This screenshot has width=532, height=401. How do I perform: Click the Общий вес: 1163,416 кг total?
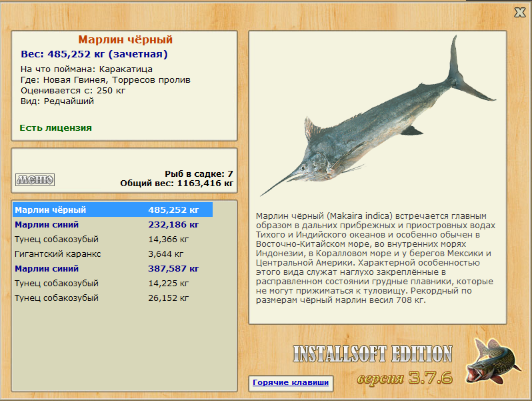pyautogui.click(x=177, y=183)
